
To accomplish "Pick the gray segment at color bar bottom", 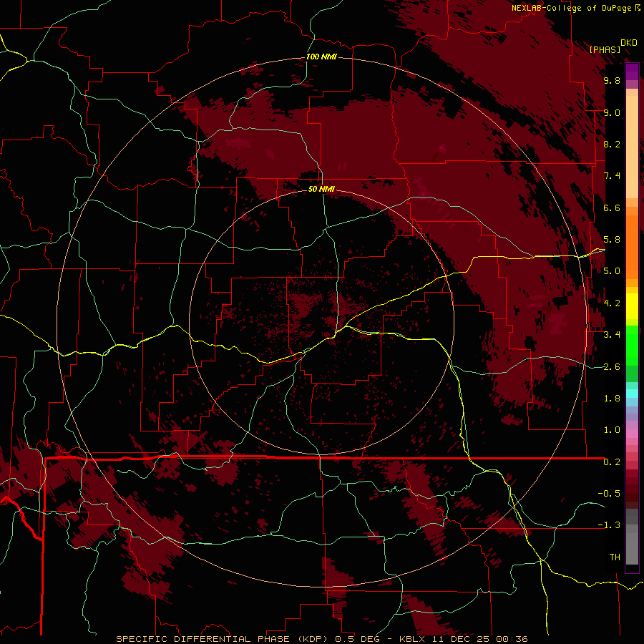I will [632, 548].
